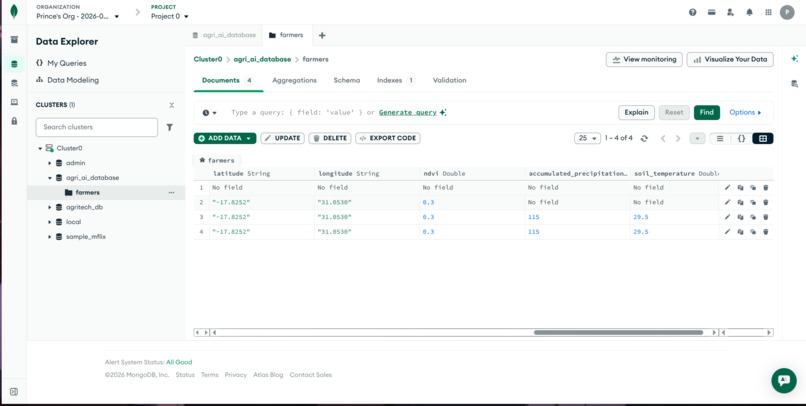
Task: Expand the agritech_db database arrow
Action: coord(50,208)
